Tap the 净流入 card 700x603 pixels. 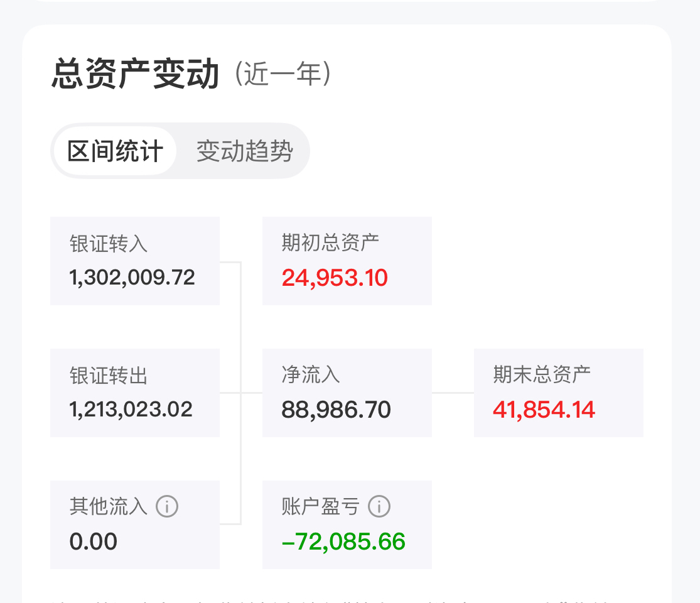pos(347,393)
